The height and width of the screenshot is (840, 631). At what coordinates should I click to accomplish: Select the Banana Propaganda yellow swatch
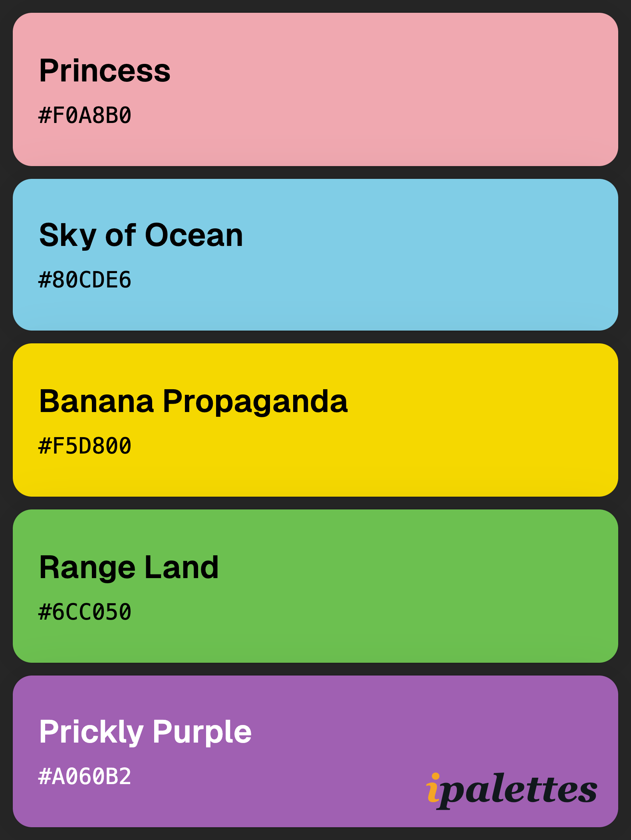pos(315,420)
